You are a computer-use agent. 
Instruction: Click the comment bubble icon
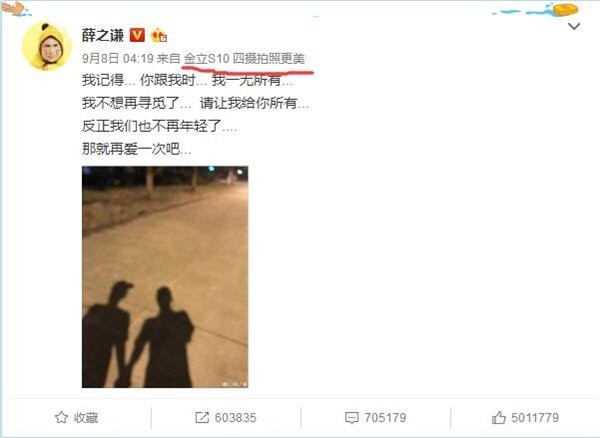tap(352, 418)
